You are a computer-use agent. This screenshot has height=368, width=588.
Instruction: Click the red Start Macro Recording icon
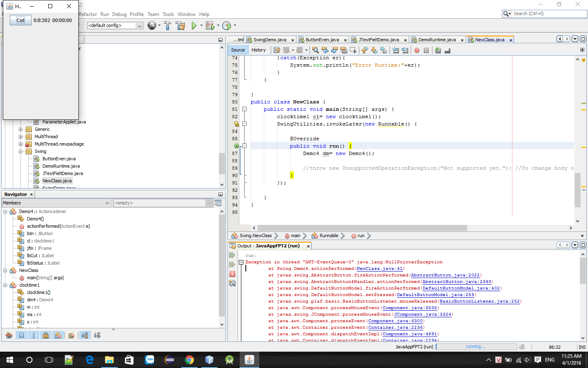coord(417,50)
